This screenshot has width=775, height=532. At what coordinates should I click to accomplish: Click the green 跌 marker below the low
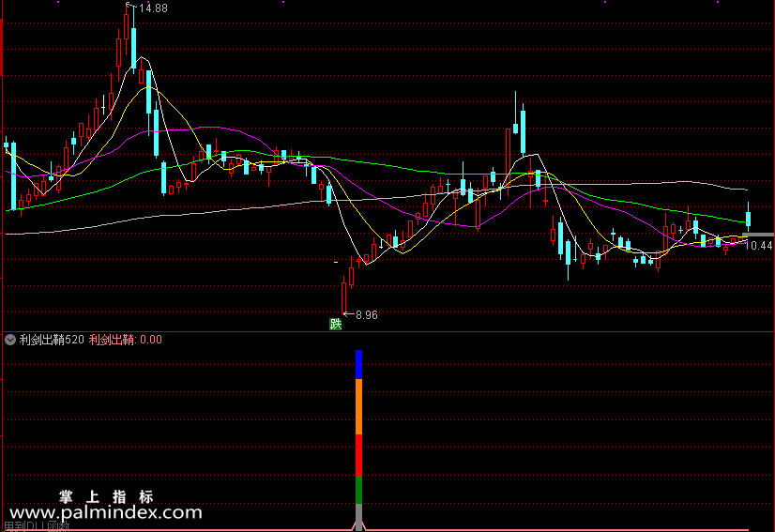point(336,324)
